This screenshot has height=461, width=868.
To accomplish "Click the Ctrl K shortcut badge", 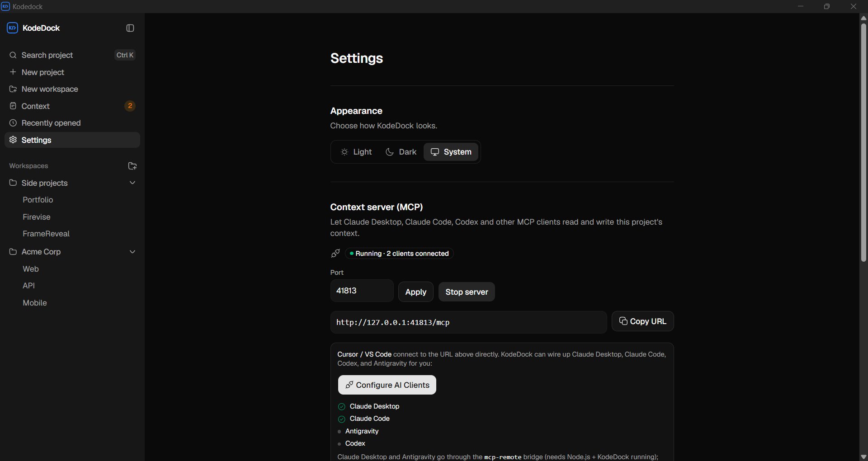I will (125, 55).
